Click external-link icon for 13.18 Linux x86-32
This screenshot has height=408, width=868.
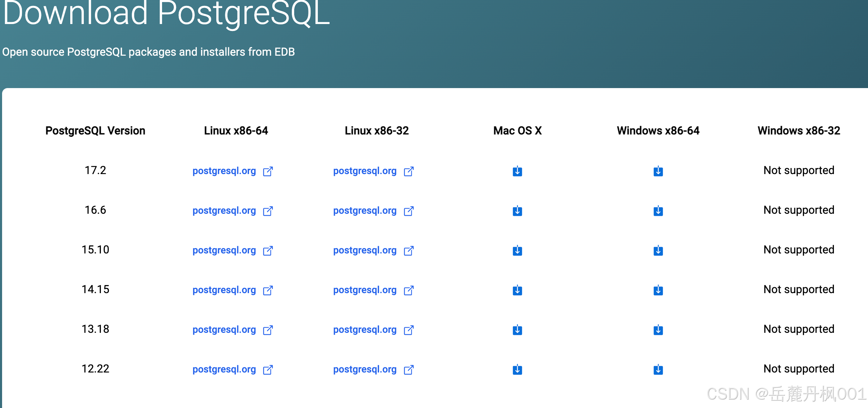coord(409,330)
